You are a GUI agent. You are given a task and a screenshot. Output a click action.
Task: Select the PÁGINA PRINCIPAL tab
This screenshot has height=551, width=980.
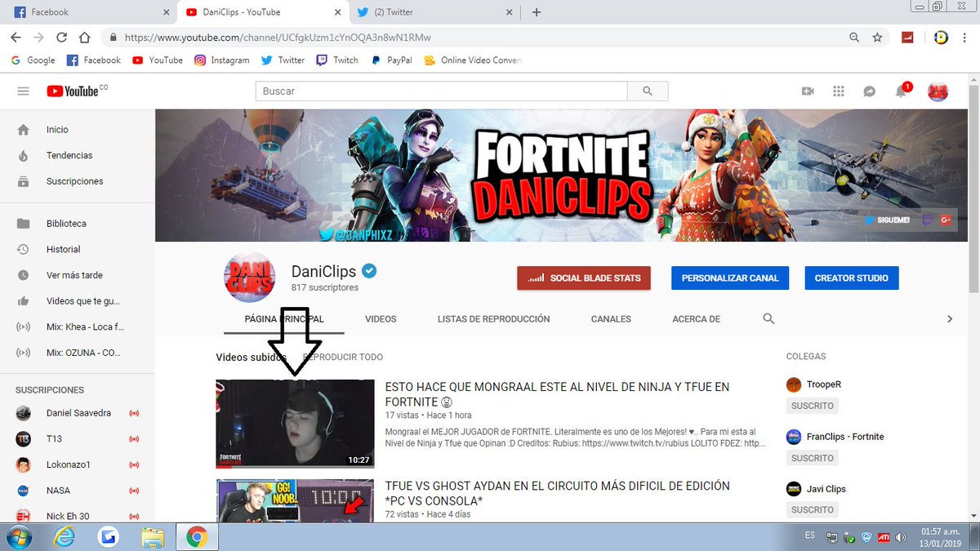pyautogui.click(x=284, y=319)
